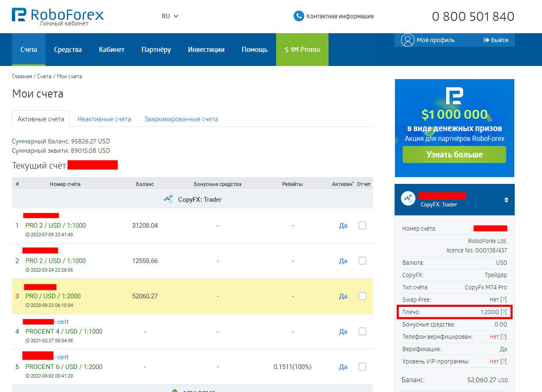Click the RoboForex logo in the header

(58, 17)
